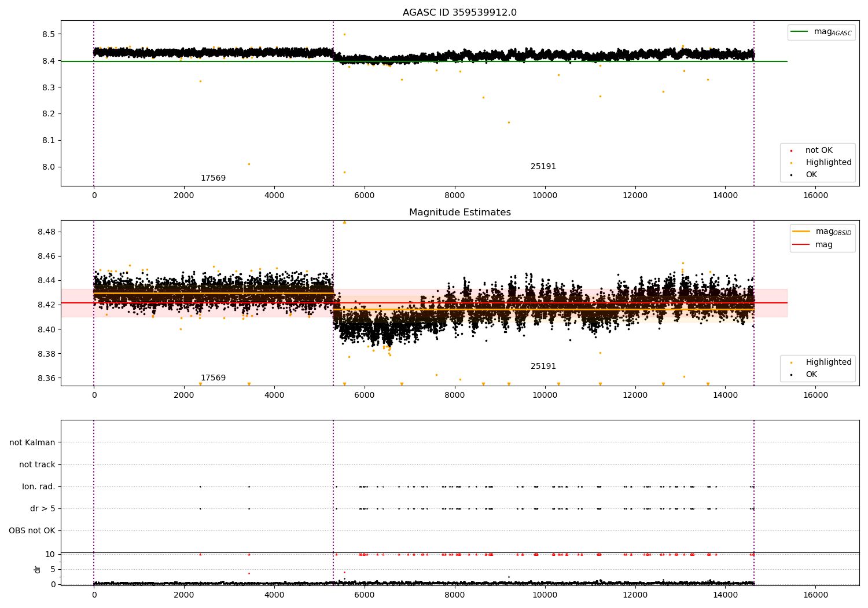This screenshot has height=608, width=868.
Task: Click the title 'AGASC ID 359539912.0'
Action: tap(459, 13)
